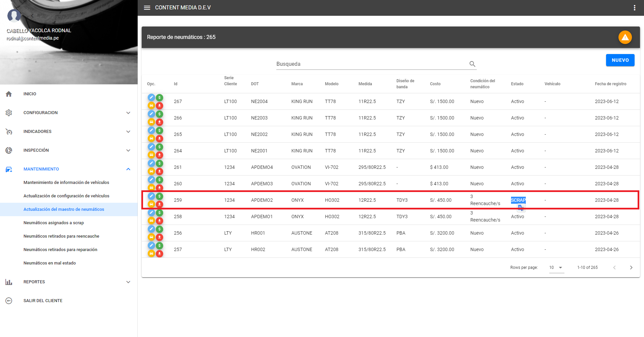Click SALIR DEL CLIENTE
644x337 pixels.
point(43,301)
